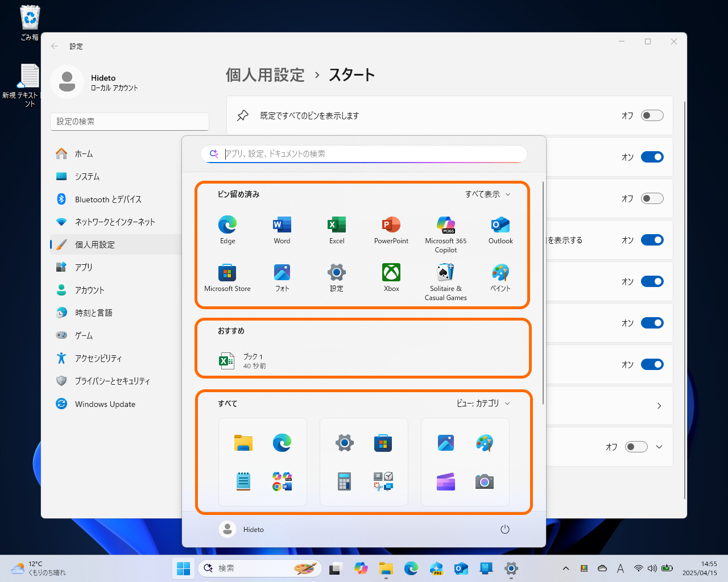Image resolution: width=728 pixels, height=582 pixels.
Task: Launch Xbox from the pinned apps
Action: point(391,277)
